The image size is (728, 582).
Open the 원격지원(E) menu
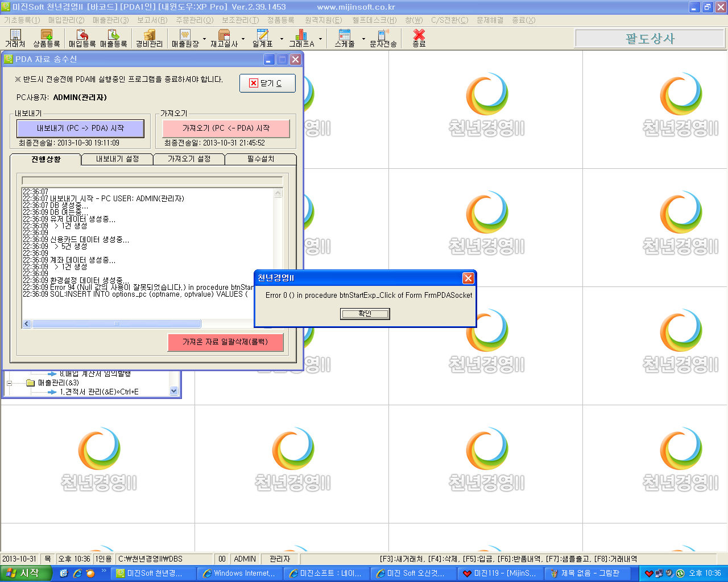[x=323, y=20]
